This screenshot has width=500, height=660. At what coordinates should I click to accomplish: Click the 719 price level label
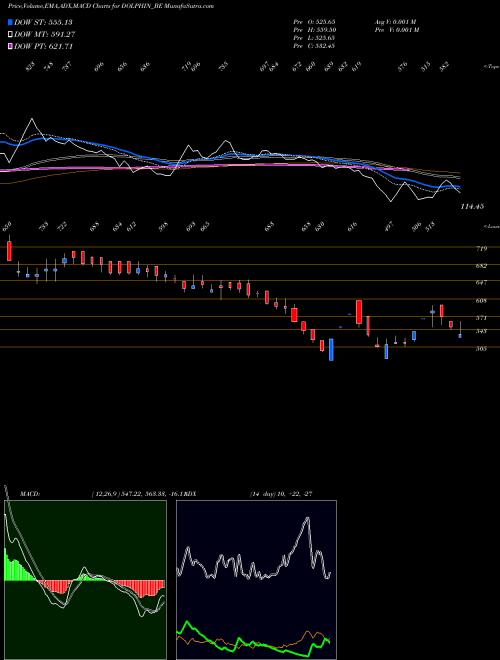tap(481, 249)
